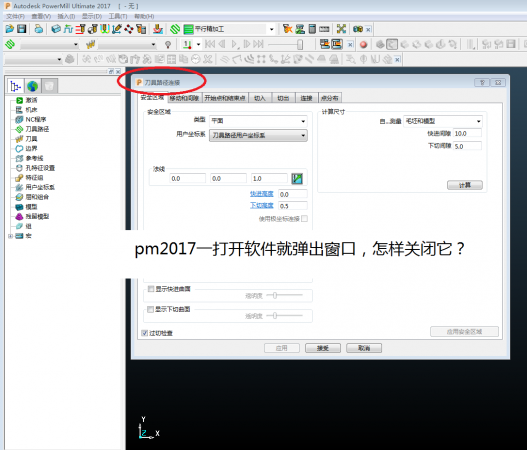Select the 刀具路径 item in explorer tree

37,129
